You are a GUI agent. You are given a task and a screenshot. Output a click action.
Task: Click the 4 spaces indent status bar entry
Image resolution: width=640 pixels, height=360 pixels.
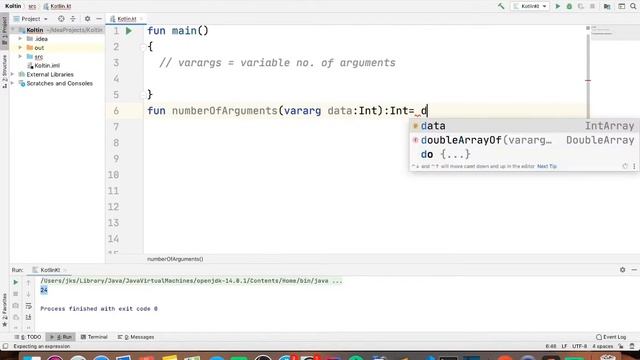[x=602, y=346]
